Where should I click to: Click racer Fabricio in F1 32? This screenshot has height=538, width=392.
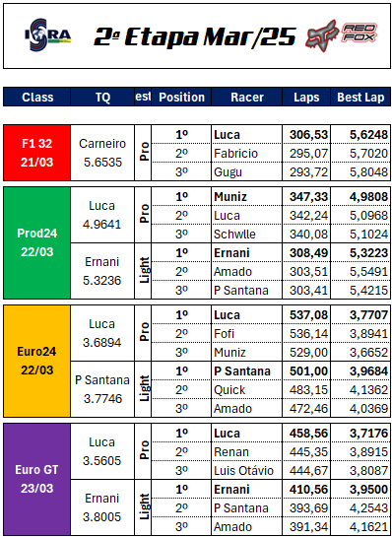pos(235,154)
